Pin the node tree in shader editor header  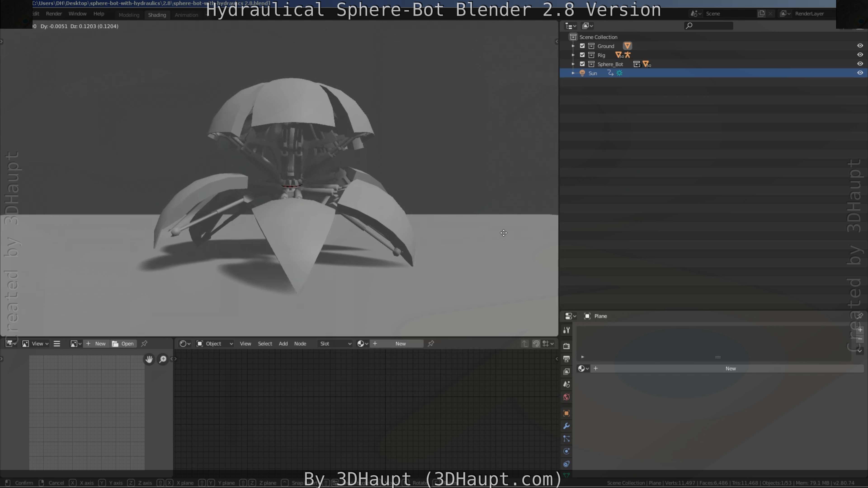431,343
